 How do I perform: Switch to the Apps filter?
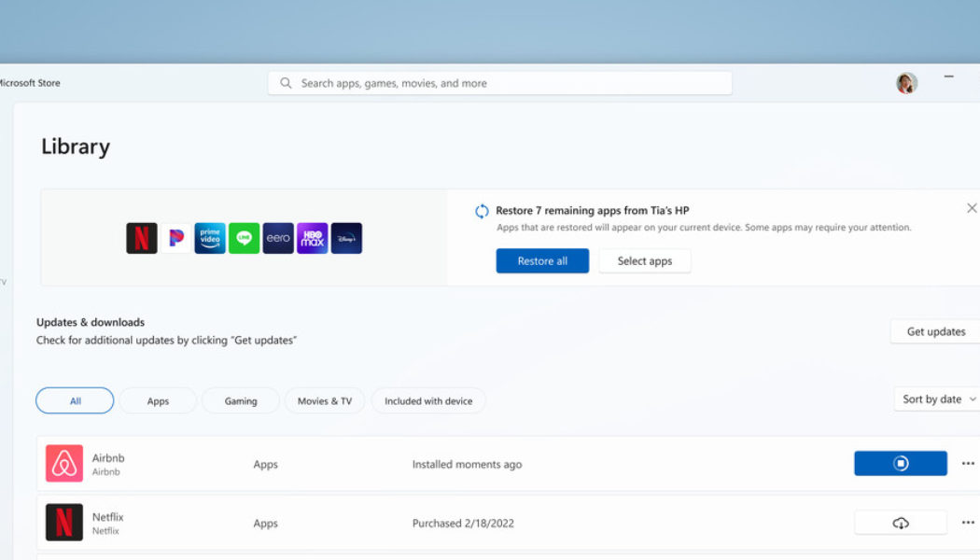pos(157,399)
